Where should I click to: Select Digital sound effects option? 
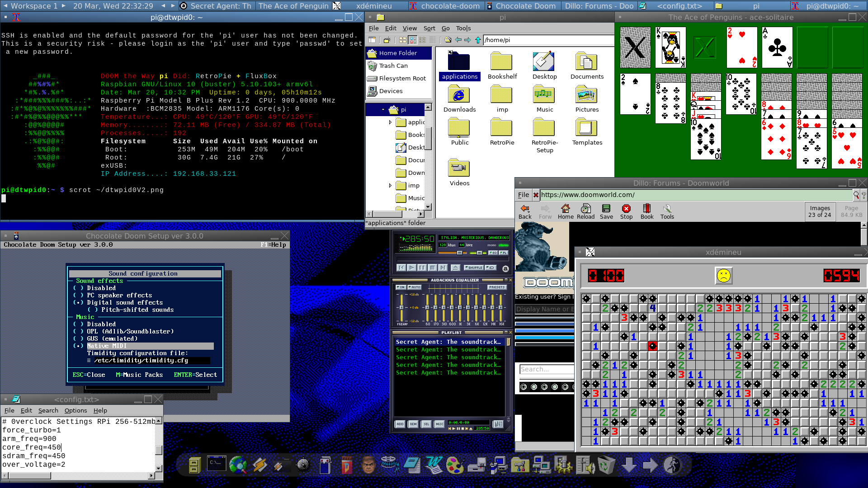click(x=118, y=303)
